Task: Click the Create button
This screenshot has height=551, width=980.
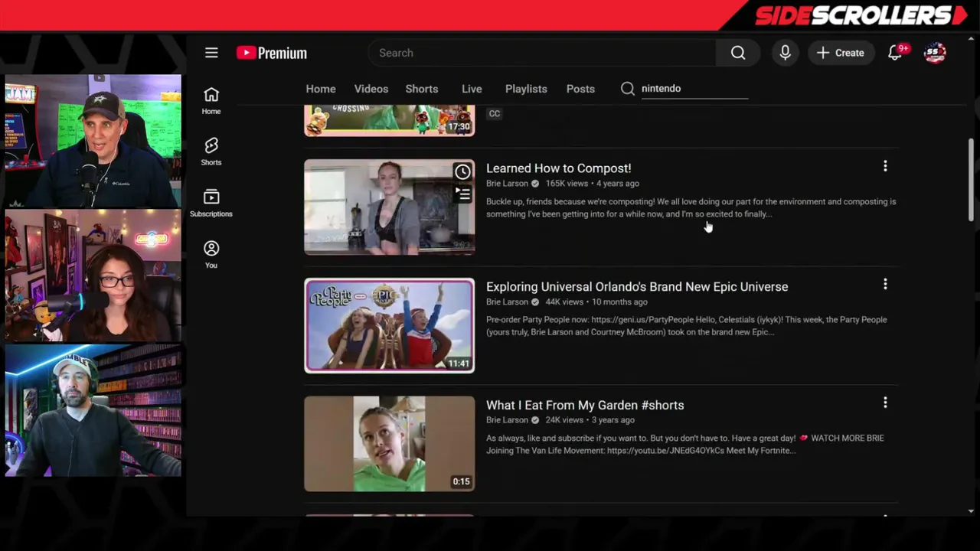Action: [x=841, y=53]
